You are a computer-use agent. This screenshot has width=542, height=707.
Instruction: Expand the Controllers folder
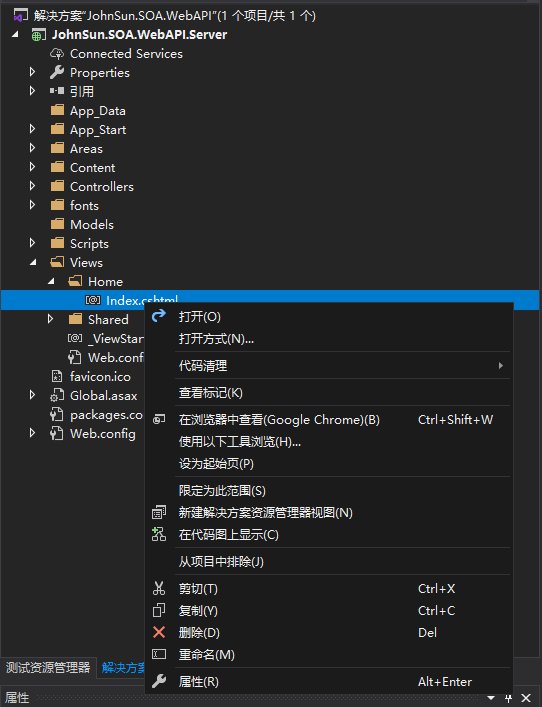(x=32, y=186)
